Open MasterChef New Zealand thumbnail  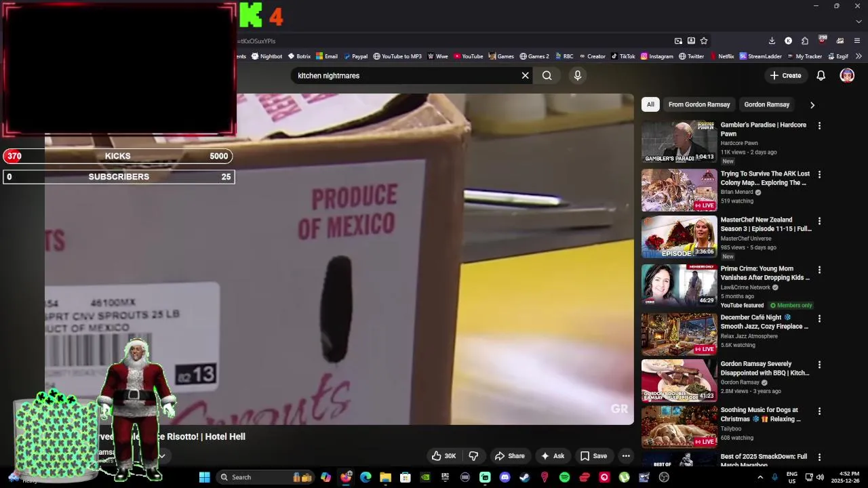(x=679, y=237)
